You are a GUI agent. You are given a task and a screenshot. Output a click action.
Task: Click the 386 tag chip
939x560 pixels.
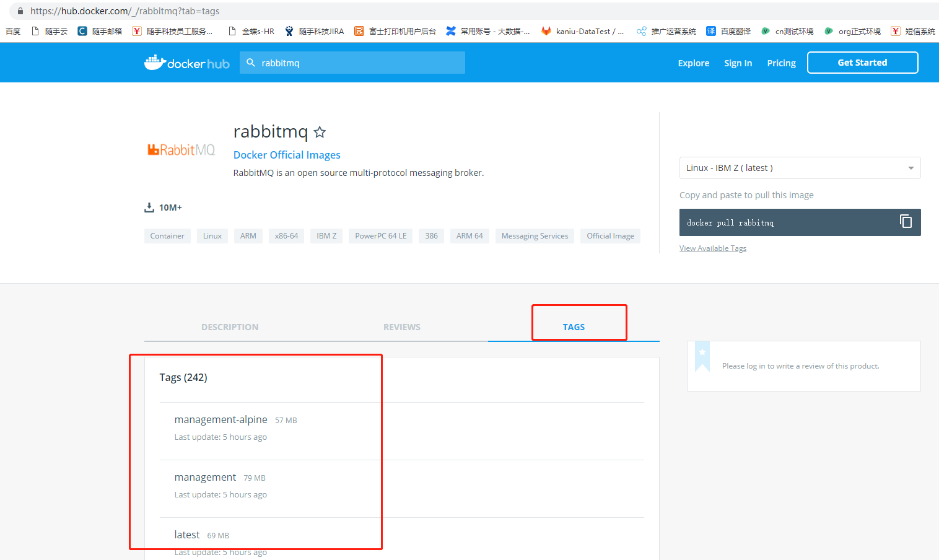point(432,236)
